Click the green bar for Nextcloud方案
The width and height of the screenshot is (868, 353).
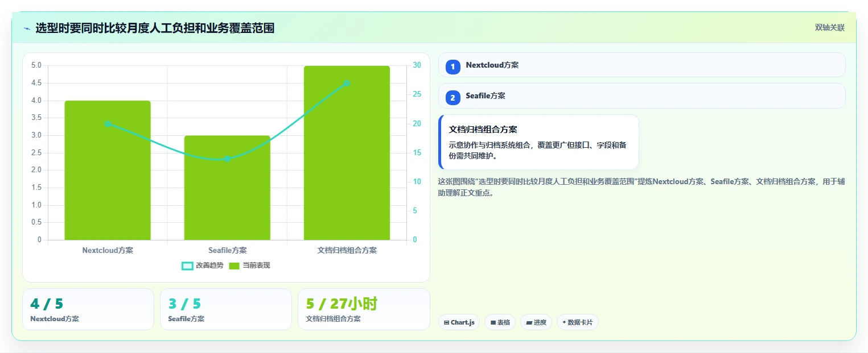coord(108,170)
